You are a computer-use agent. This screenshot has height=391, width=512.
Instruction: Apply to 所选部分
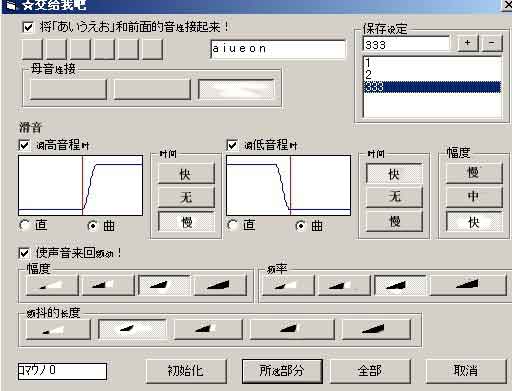click(x=282, y=371)
